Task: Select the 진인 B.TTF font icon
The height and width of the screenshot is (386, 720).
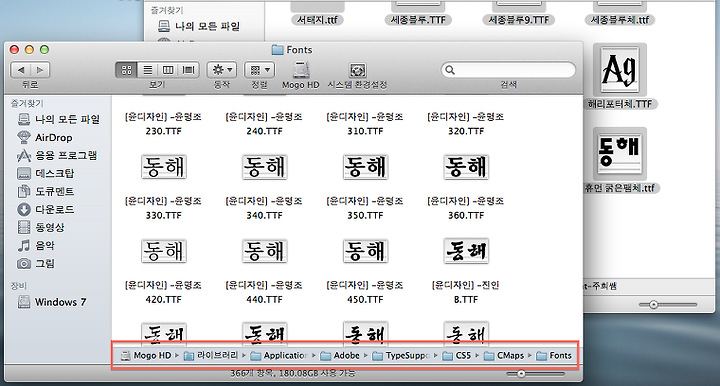Action: (x=466, y=251)
